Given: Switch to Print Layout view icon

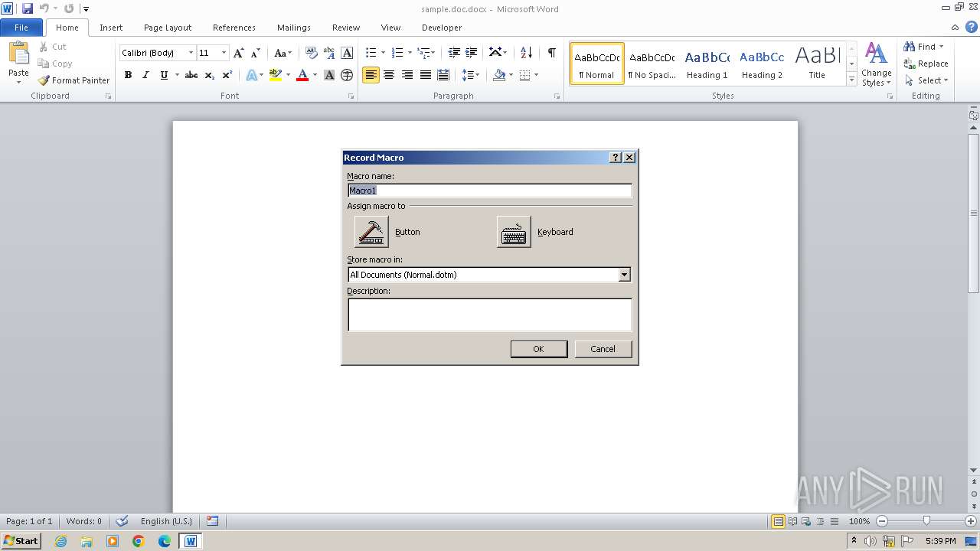Looking at the screenshot, I should [778, 521].
